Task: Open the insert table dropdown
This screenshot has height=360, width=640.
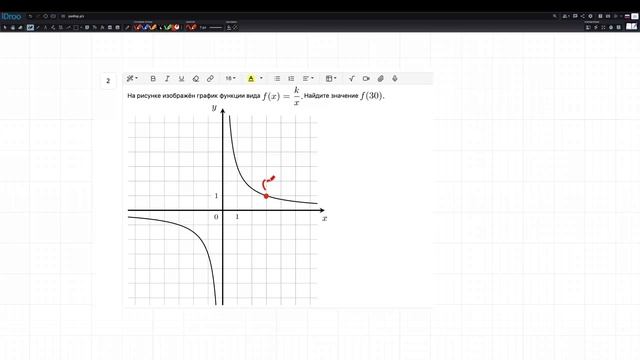Action: point(331,78)
